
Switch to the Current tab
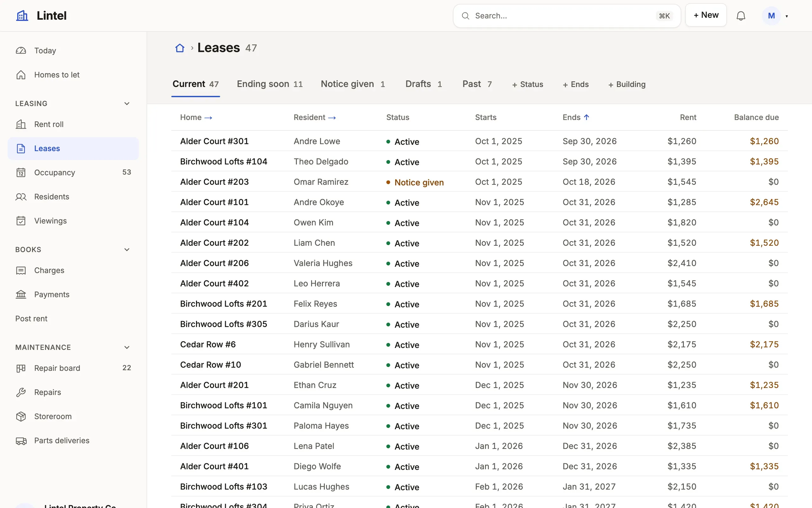(x=196, y=84)
